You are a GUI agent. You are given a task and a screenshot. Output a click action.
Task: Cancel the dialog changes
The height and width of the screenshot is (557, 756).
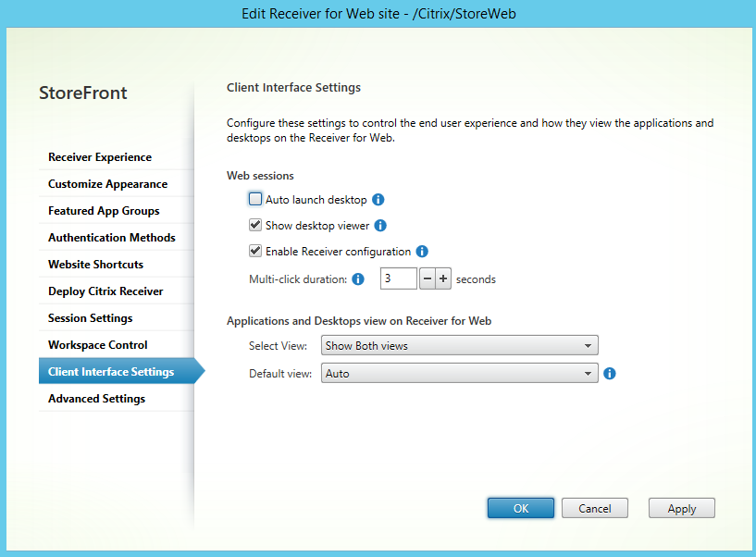[595, 508]
